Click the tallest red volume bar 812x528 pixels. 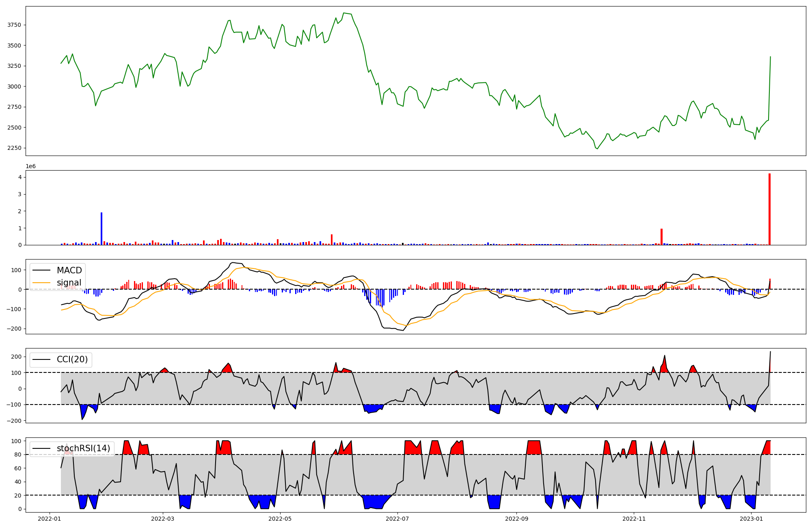tap(769, 209)
